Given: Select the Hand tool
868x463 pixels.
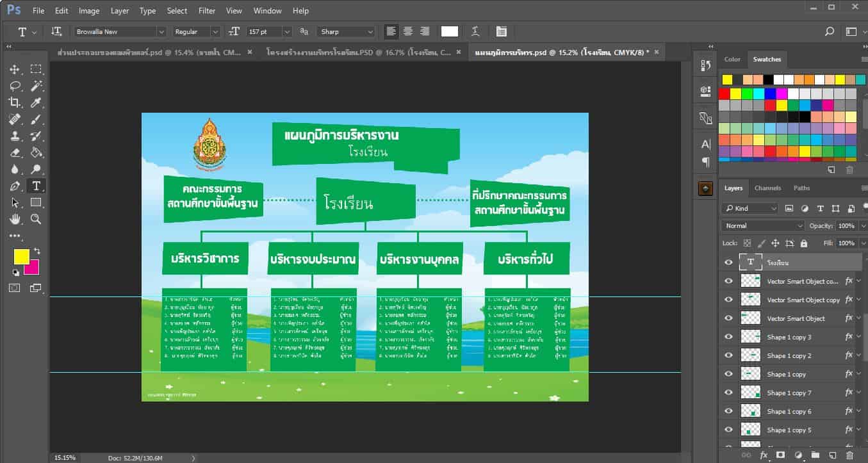Looking at the screenshot, I should pos(15,219).
